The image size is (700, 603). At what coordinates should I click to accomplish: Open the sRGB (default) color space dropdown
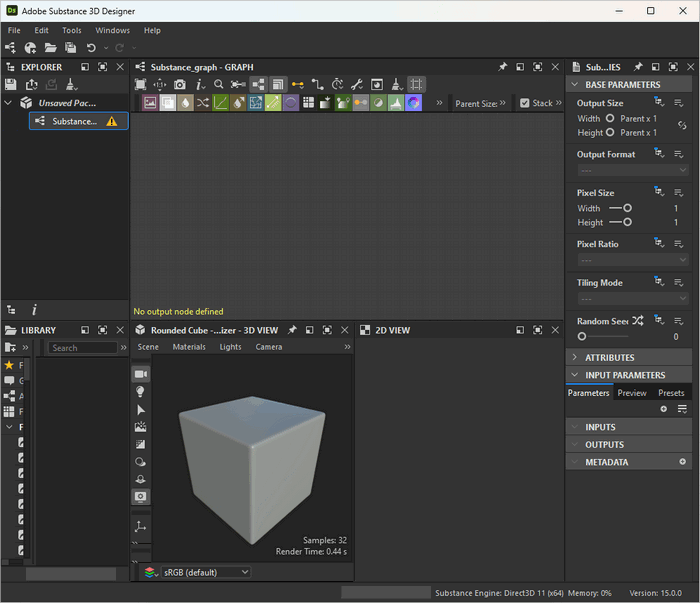(x=205, y=572)
